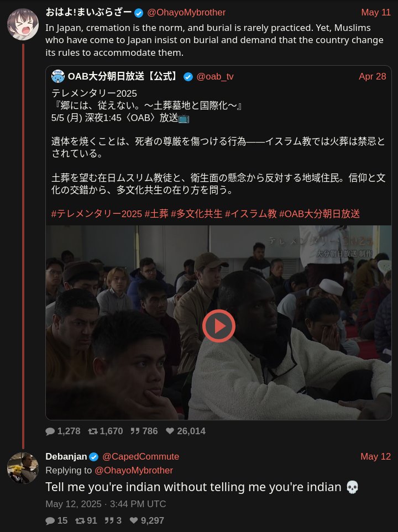Click the reply's comment icon with 15
Screen dimensions: 398x532
tap(50, 520)
